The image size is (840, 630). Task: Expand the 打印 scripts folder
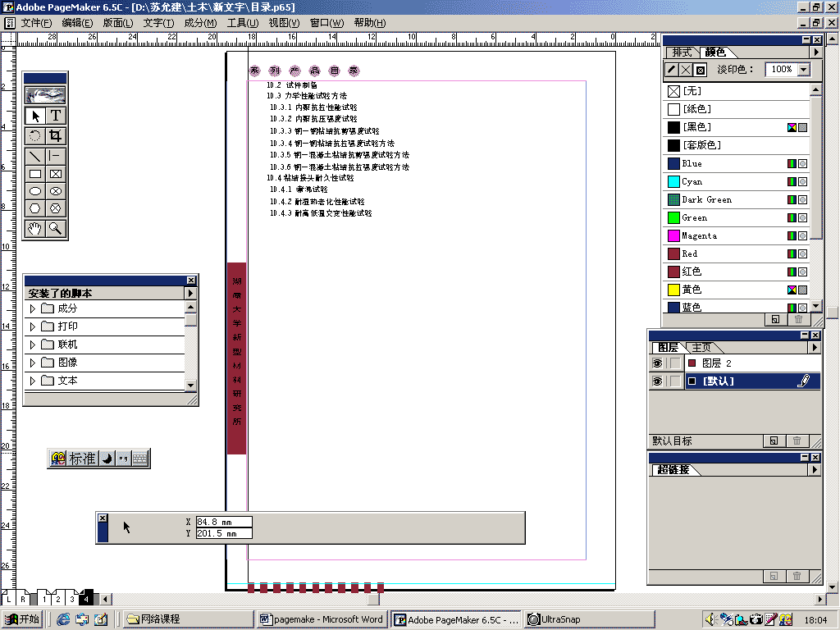(x=34, y=324)
